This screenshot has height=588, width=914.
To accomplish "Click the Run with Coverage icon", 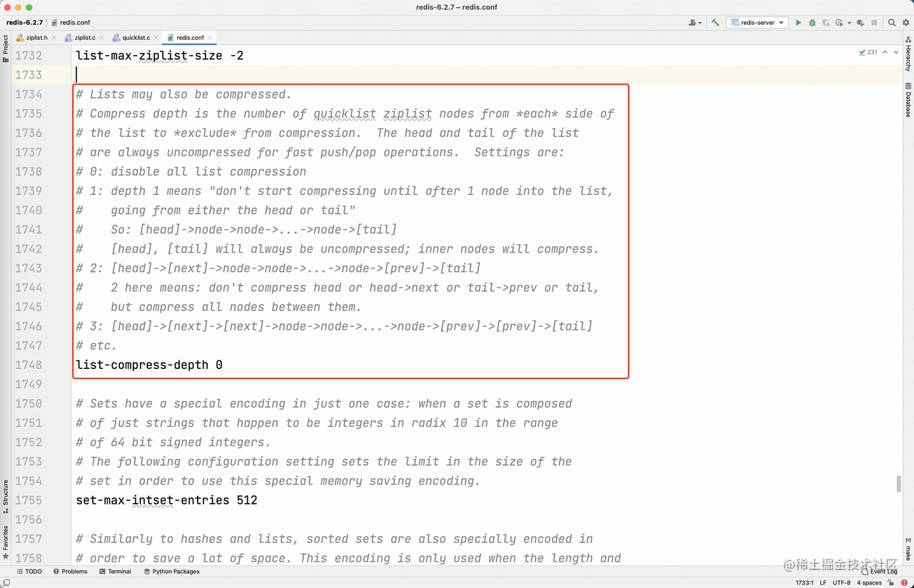I will pos(826,23).
